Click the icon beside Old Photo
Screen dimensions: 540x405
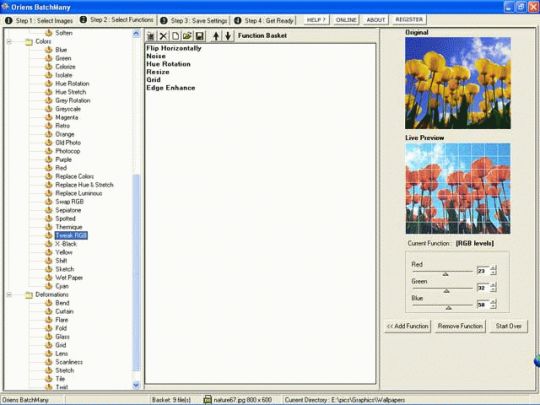[x=49, y=143]
